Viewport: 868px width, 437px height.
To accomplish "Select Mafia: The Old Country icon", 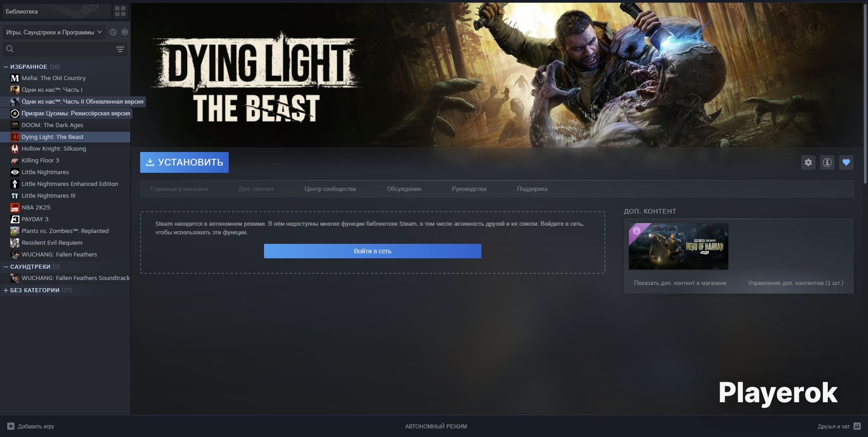I will point(15,78).
